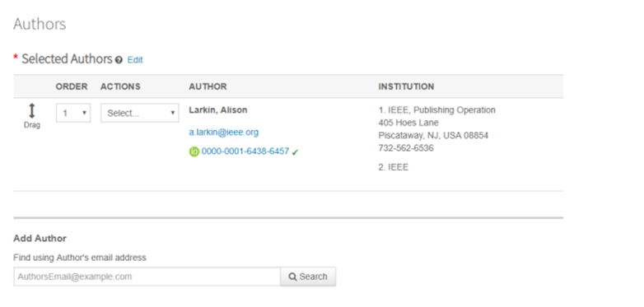644x307 pixels.
Task: Focus the author's email address input field
Action: pos(147,277)
